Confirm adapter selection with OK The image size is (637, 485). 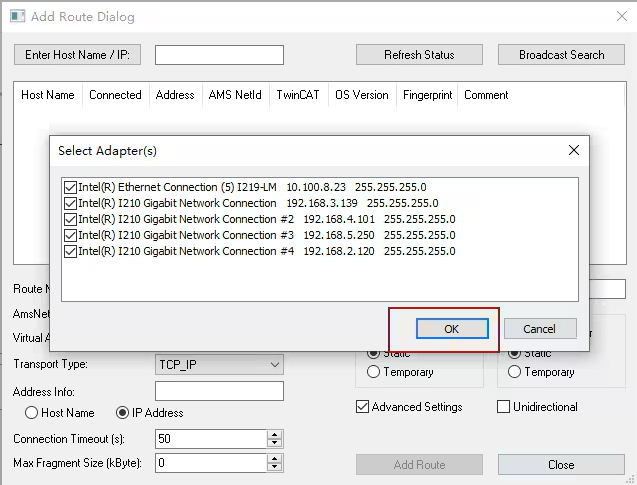pos(452,329)
